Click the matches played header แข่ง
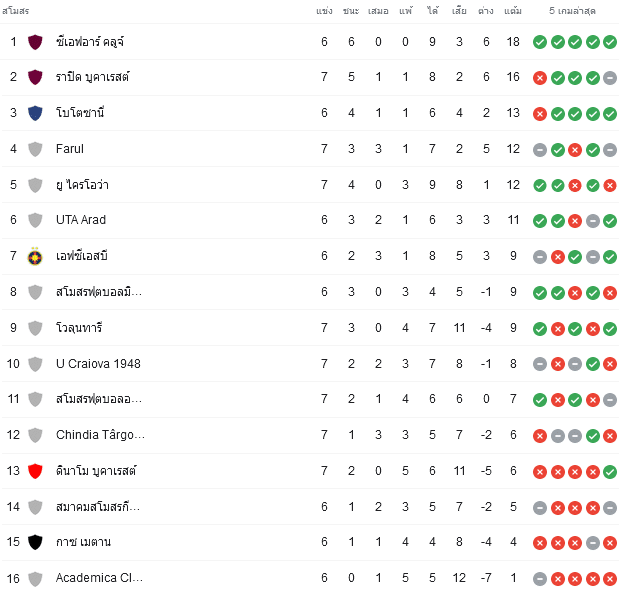This screenshot has width=622, height=590. pos(324,11)
